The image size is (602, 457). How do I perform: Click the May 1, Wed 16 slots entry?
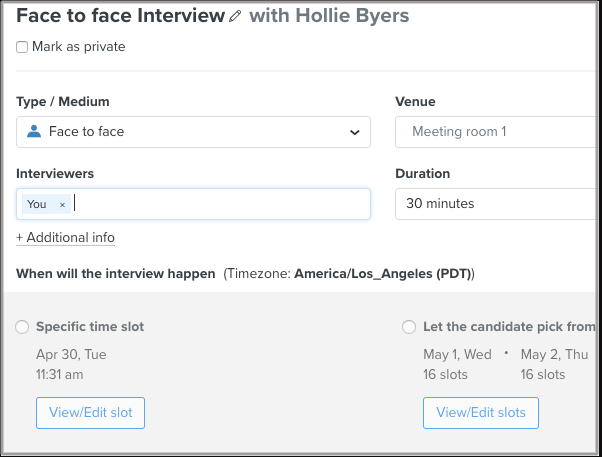(x=457, y=365)
